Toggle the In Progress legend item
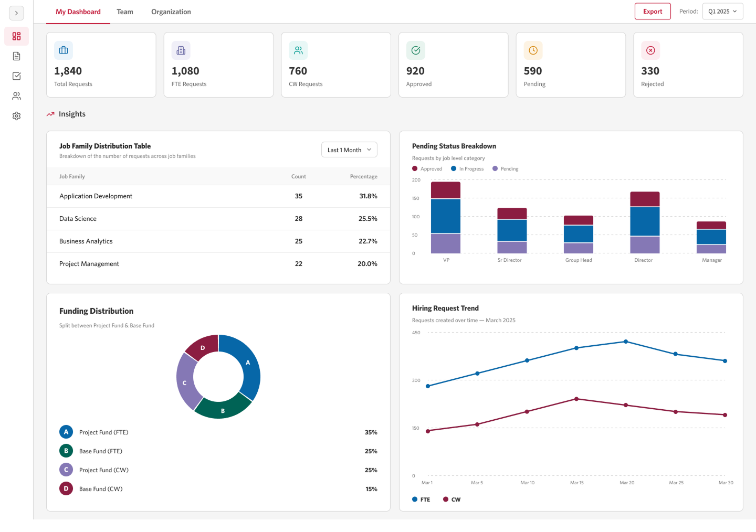 (467, 169)
